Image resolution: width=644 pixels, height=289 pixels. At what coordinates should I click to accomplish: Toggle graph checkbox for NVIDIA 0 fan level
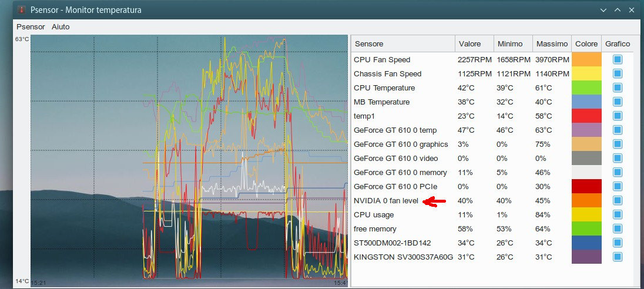pyautogui.click(x=618, y=200)
